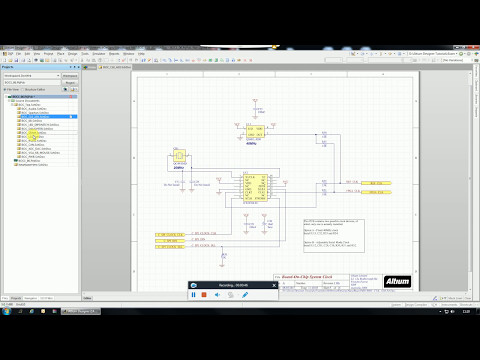480x360 pixels.
Task: Select BOC_VGA_KB_MOUSE schematic in project tree
Action: tap(40, 153)
